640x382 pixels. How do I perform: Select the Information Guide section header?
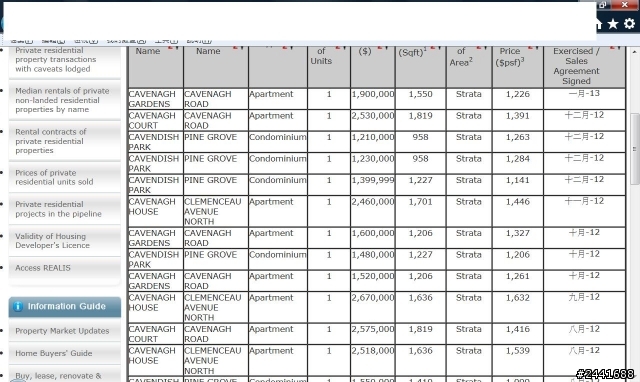coord(64,307)
